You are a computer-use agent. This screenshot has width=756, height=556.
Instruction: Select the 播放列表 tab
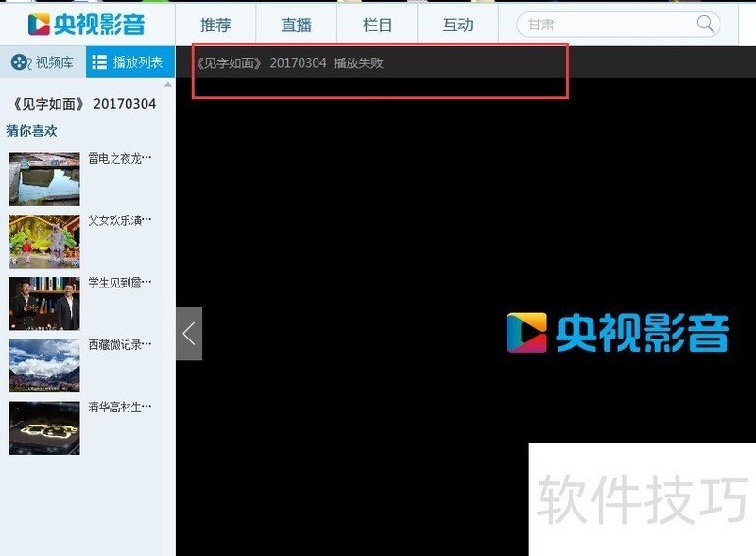click(x=130, y=61)
